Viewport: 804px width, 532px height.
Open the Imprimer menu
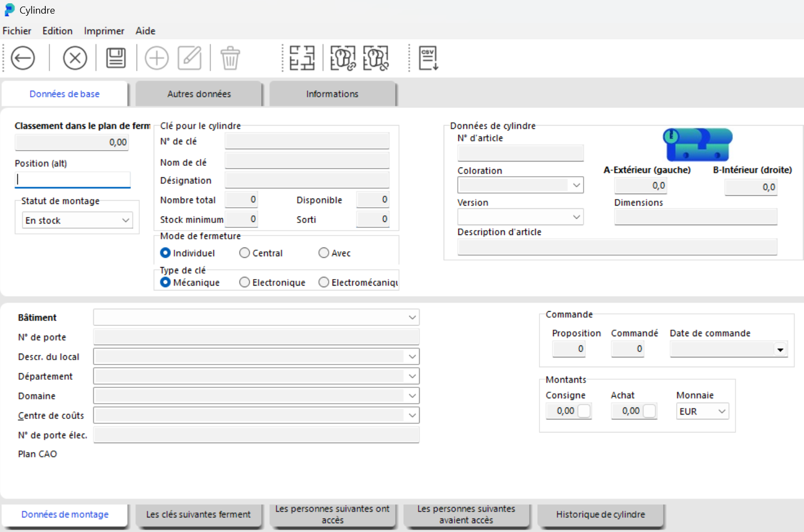click(x=104, y=31)
